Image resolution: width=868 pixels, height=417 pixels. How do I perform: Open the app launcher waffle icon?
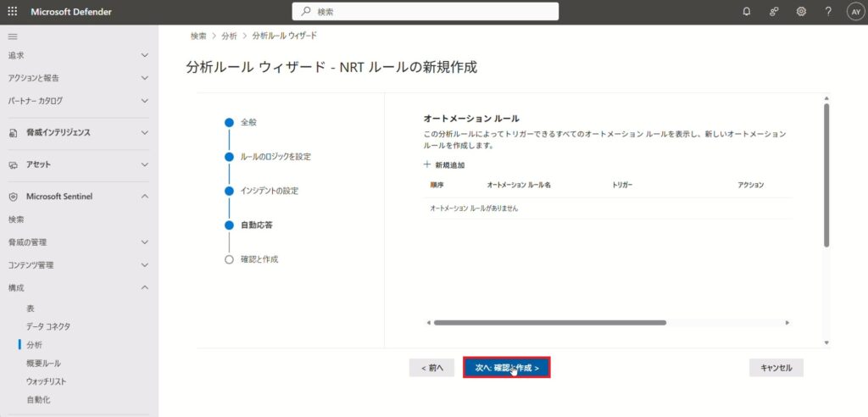[12, 12]
